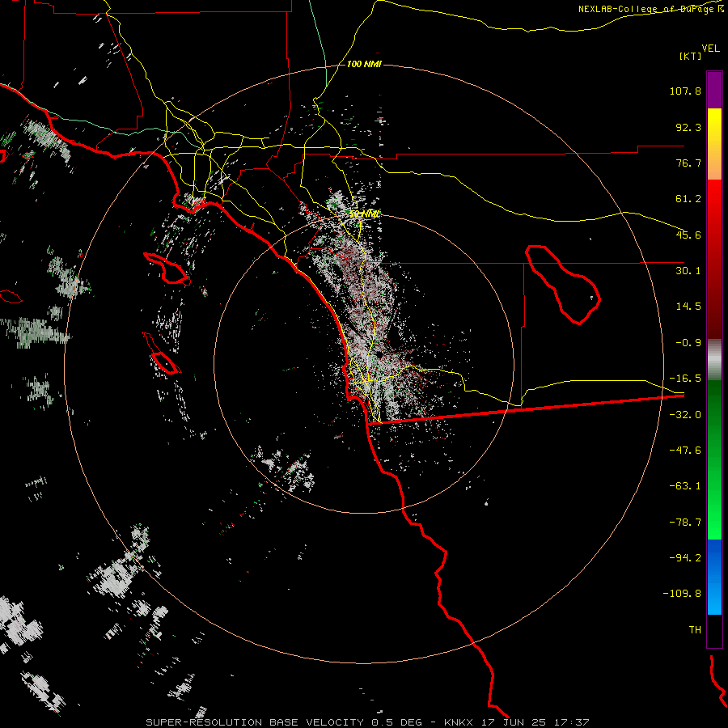Click the TH threshold label
Screen dimensions: 728x728
point(695,630)
